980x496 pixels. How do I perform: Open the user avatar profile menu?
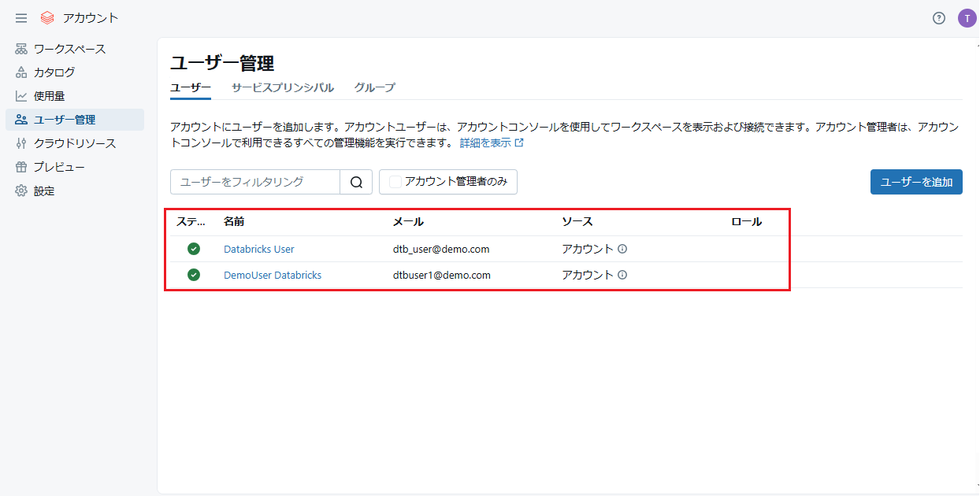point(967,18)
